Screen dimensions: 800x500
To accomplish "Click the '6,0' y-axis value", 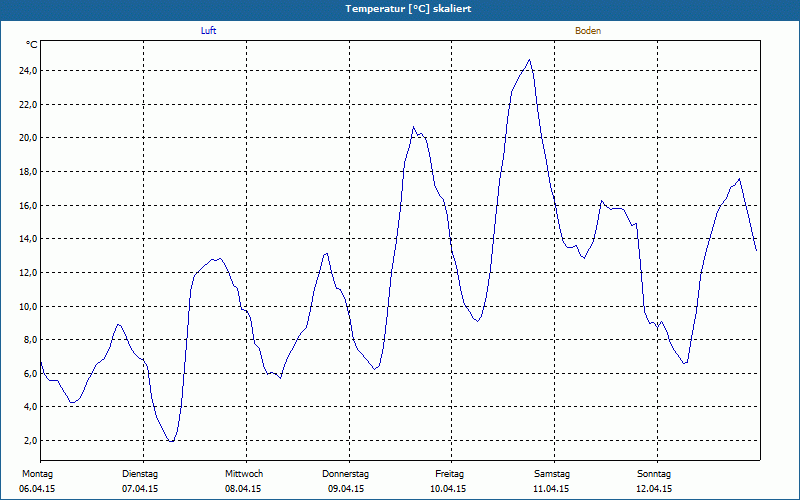I will pos(31,373).
